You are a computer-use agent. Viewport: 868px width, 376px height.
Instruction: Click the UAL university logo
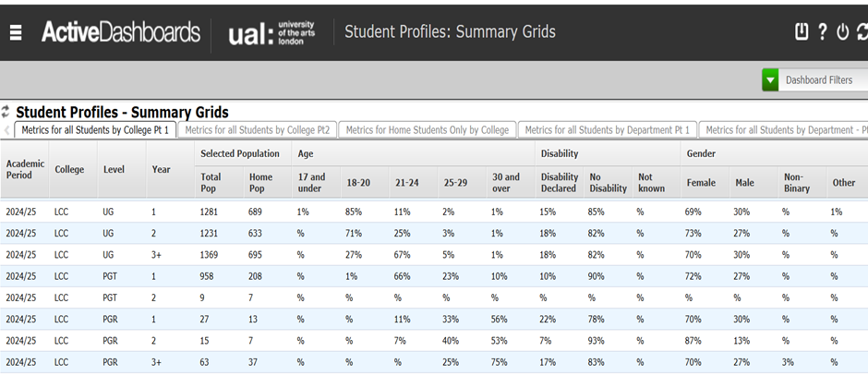click(x=273, y=33)
